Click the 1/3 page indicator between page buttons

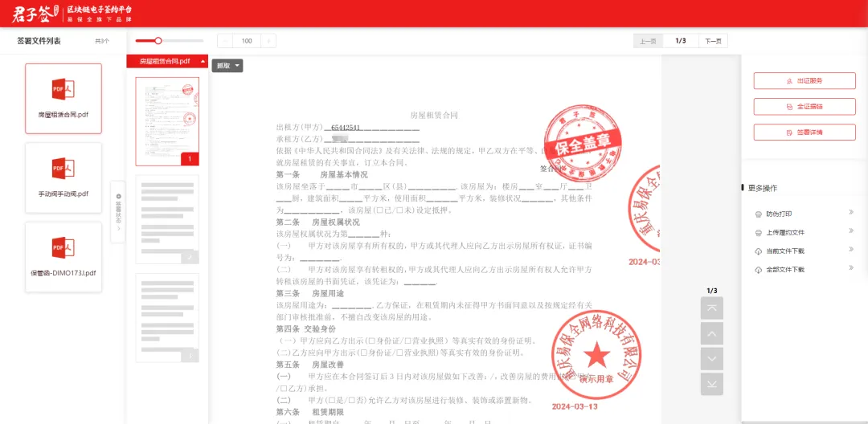(681, 41)
